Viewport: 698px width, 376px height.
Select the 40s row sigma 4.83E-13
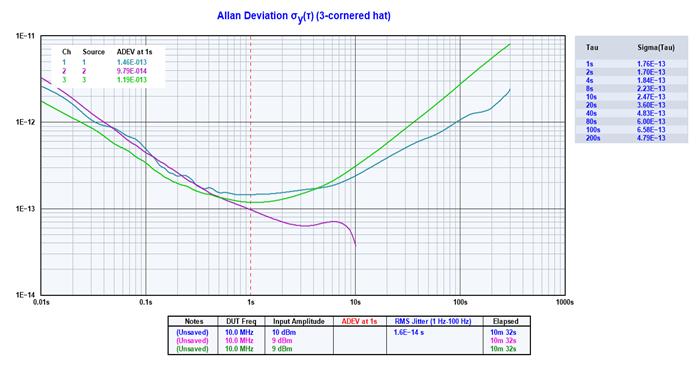tap(651, 113)
